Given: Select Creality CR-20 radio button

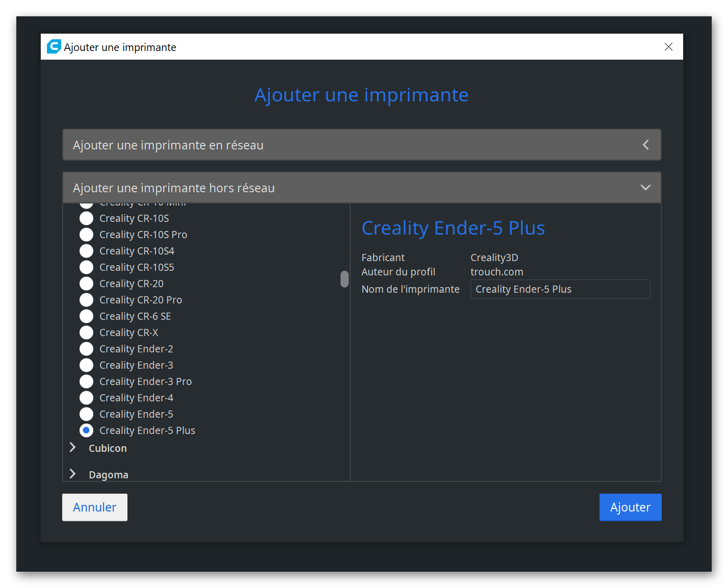Looking at the screenshot, I should pos(86,284).
